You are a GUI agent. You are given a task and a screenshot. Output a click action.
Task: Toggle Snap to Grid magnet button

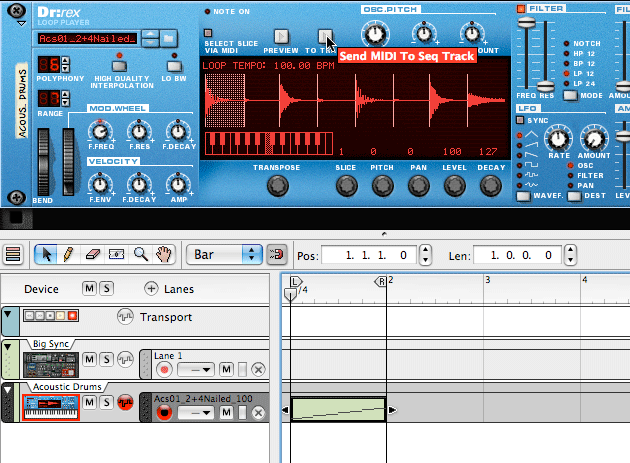pyautogui.click(x=276, y=254)
